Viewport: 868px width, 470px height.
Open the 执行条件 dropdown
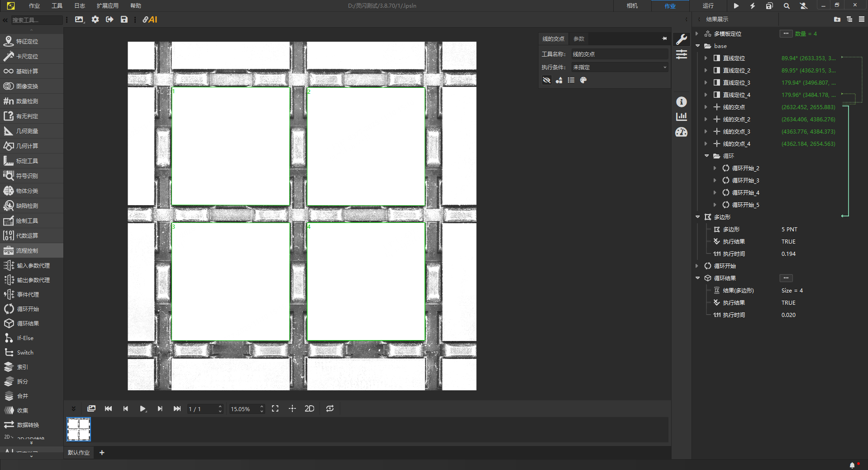click(x=619, y=67)
